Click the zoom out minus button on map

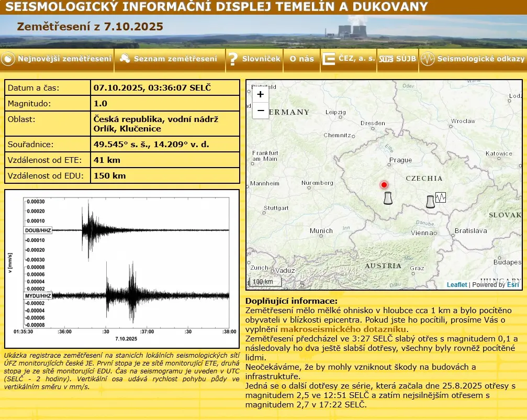261,110
